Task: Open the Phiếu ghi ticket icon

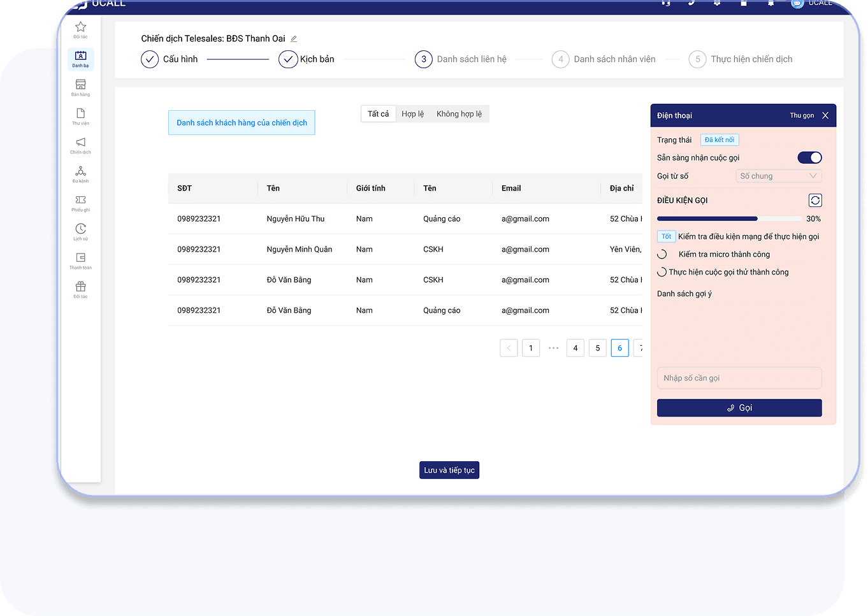Action: point(80,203)
